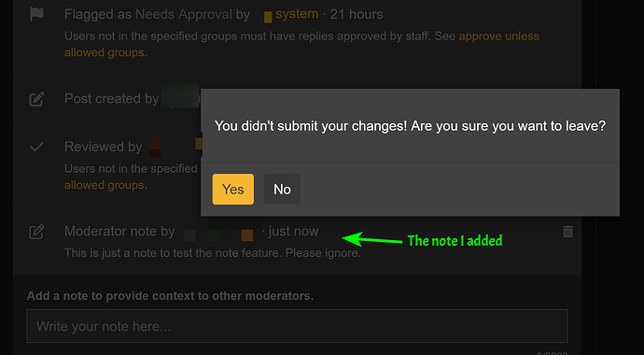Click the reviewer avatar next to Reviewed by
Screen dimensions: 644x355
click(155, 147)
